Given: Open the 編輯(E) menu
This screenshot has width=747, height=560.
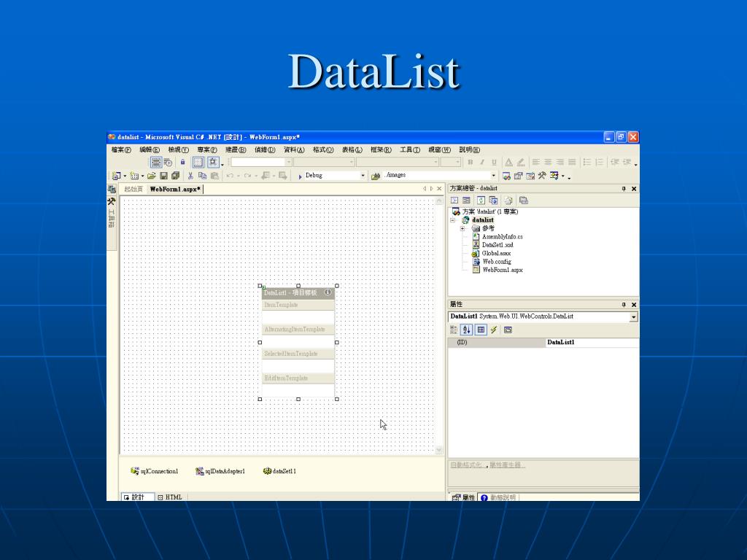Looking at the screenshot, I should tap(150, 150).
